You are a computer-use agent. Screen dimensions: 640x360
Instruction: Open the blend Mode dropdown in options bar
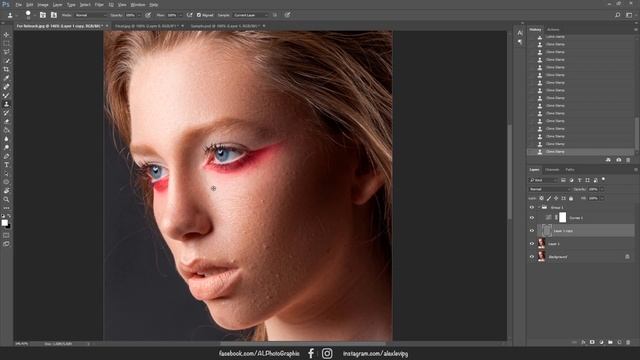91,15
